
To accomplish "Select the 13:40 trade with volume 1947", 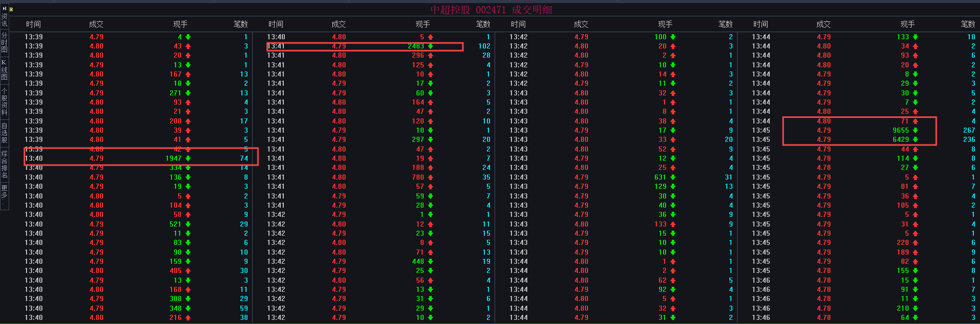I will point(136,158).
